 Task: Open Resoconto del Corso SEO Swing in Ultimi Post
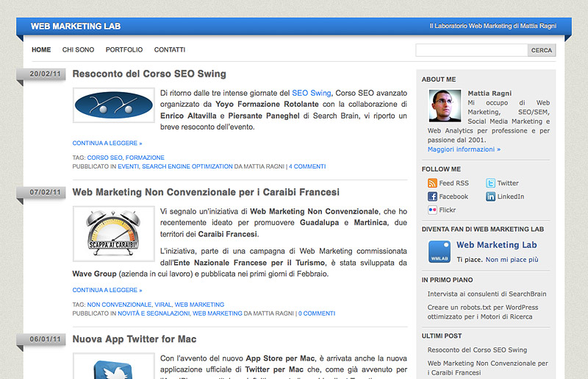pos(477,350)
